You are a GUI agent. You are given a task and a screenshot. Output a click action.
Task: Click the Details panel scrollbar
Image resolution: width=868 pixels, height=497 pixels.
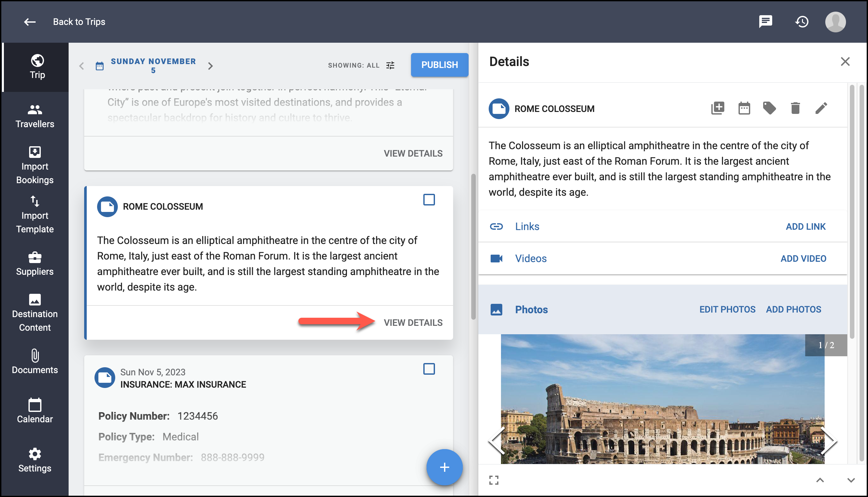(x=852, y=212)
